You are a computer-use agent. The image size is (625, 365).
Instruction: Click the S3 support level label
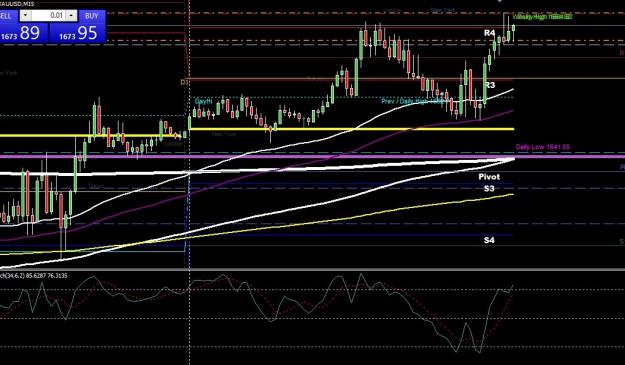pyautogui.click(x=489, y=188)
